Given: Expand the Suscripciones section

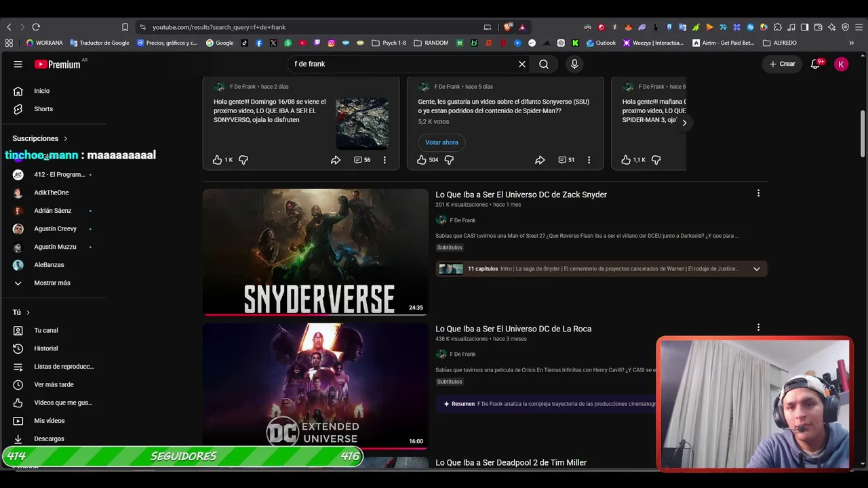Looking at the screenshot, I should [x=41, y=138].
